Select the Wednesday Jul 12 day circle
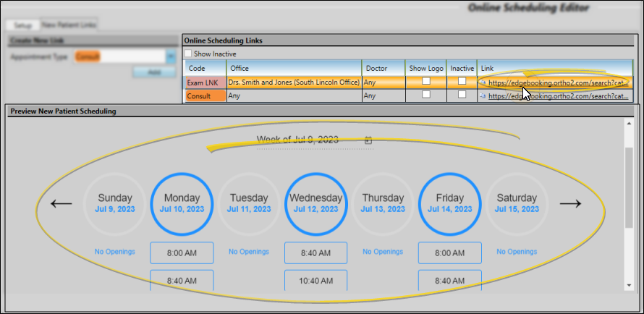This screenshot has height=314, width=644. [315, 203]
